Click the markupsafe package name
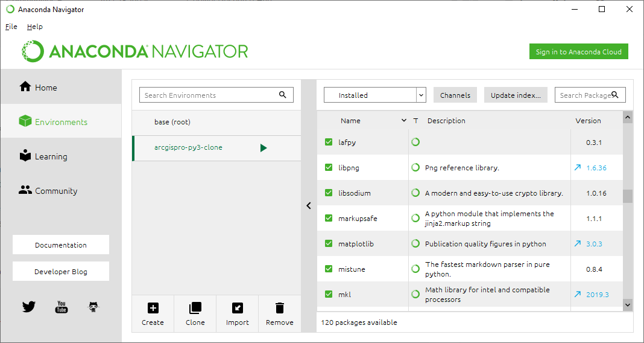 point(358,219)
